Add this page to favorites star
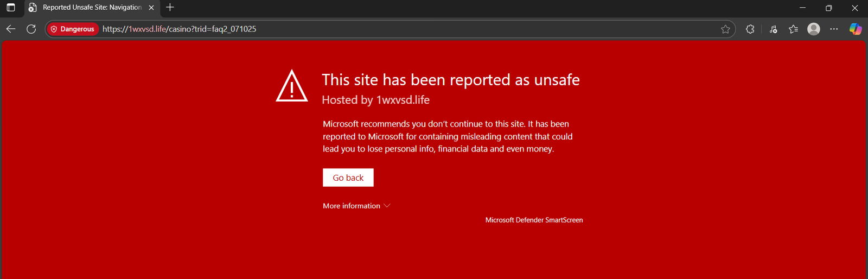This screenshot has height=279, width=868. coord(725,29)
